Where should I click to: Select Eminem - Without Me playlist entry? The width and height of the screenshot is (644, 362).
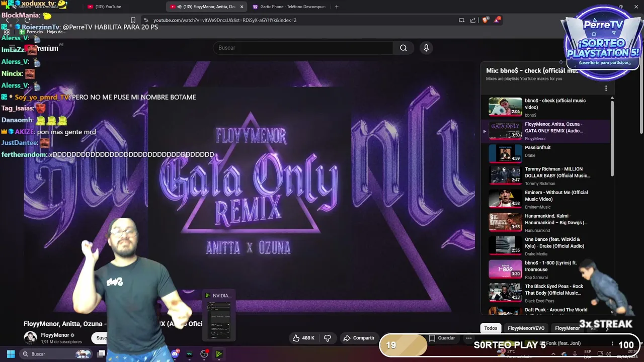pos(548,200)
